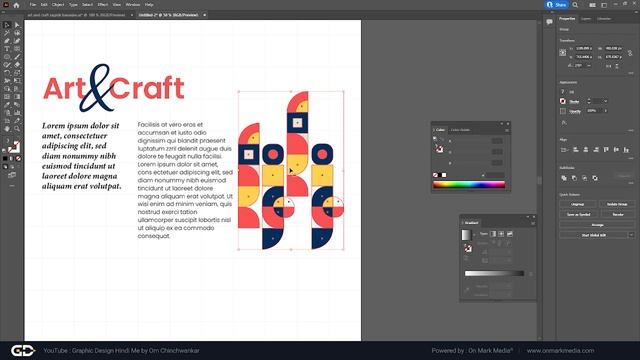The width and height of the screenshot is (640, 360).
Task: Select the Column Graph tool
Action: coord(17,113)
